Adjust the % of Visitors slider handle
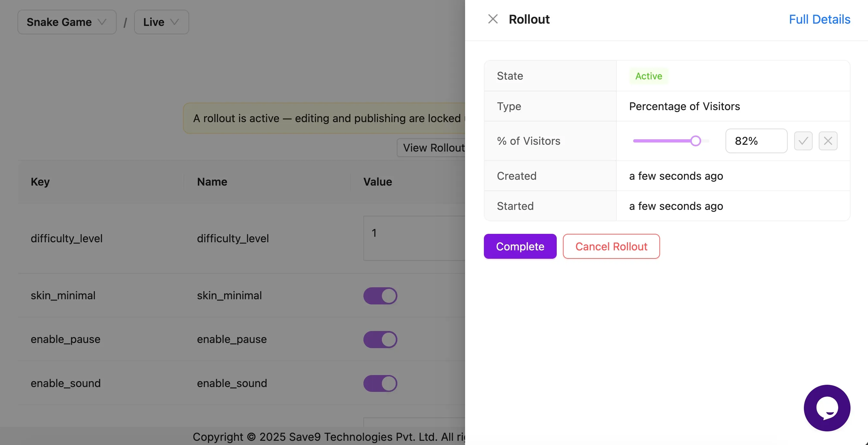 point(695,141)
